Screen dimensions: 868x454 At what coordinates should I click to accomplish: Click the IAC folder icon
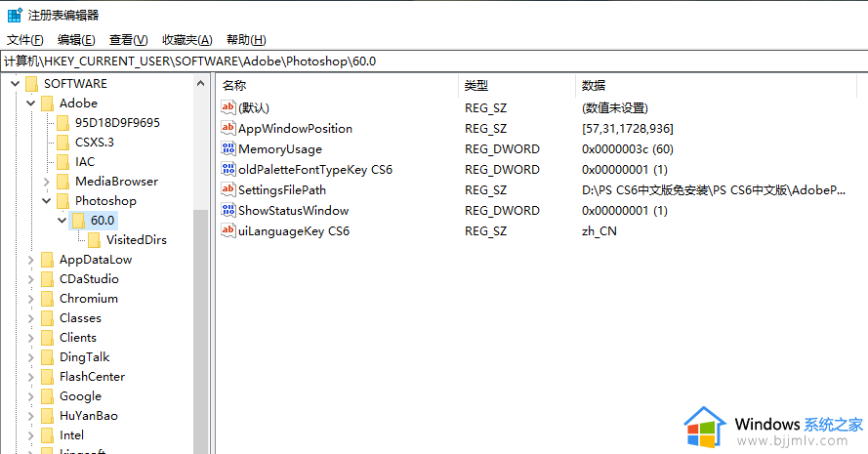click(63, 162)
